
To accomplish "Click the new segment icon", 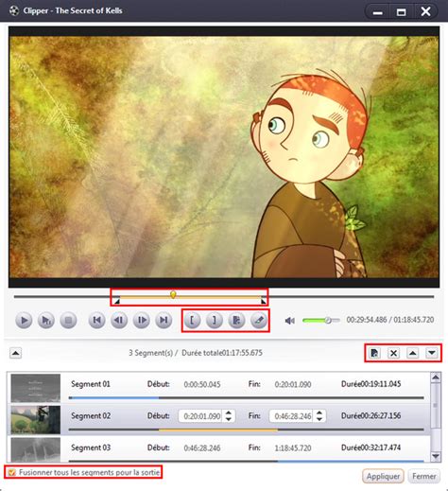I will click(x=374, y=353).
